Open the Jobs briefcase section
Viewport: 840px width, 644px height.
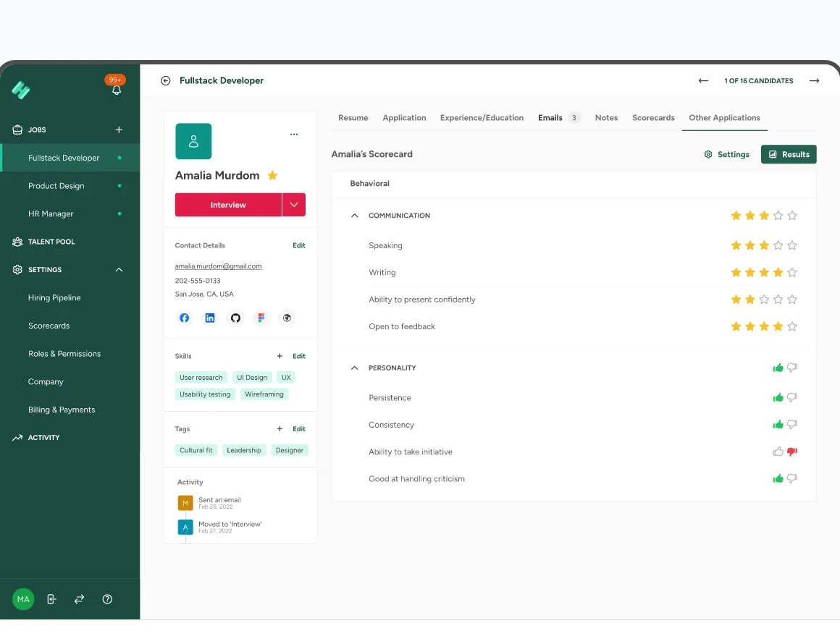pos(29,130)
